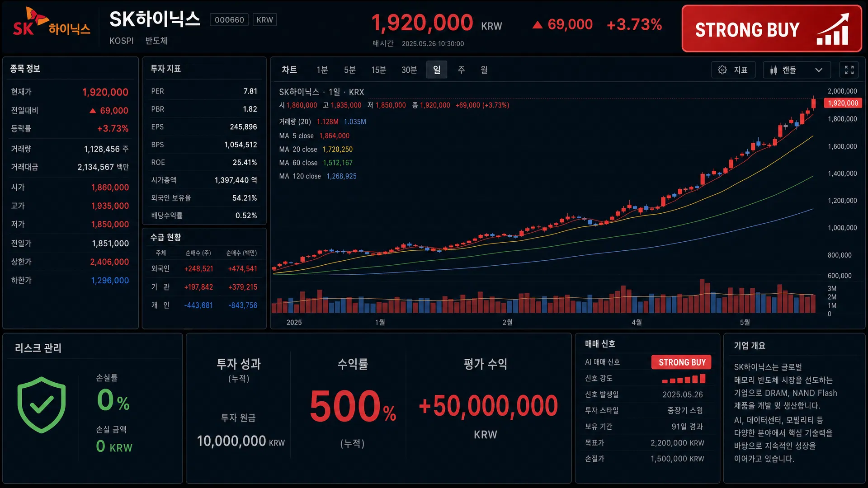Click the 000660 stock code tag
The width and height of the screenshot is (868, 488).
(229, 20)
